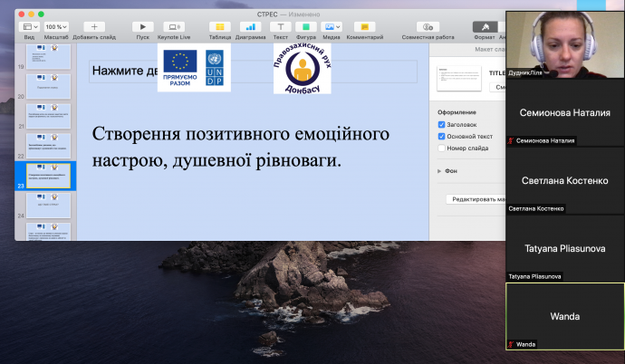Enable the Номер слайда checkbox
This screenshot has height=364, width=625.
[x=441, y=148]
